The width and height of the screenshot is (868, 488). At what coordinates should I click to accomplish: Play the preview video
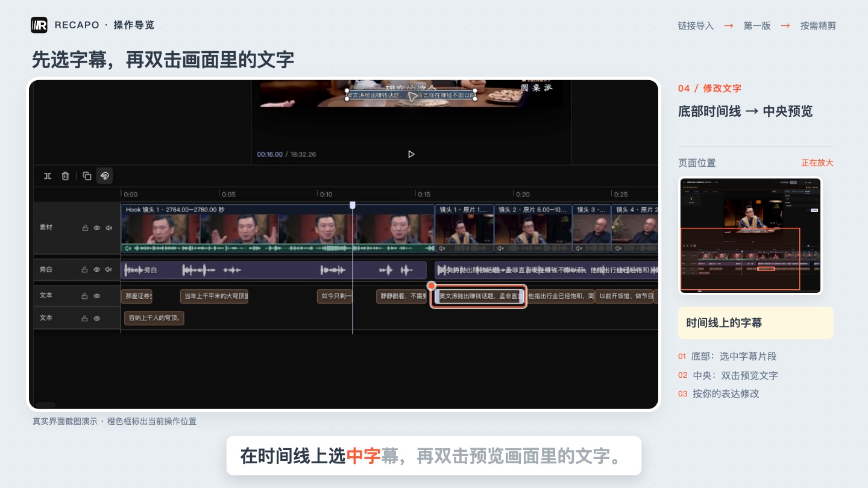pos(411,154)
